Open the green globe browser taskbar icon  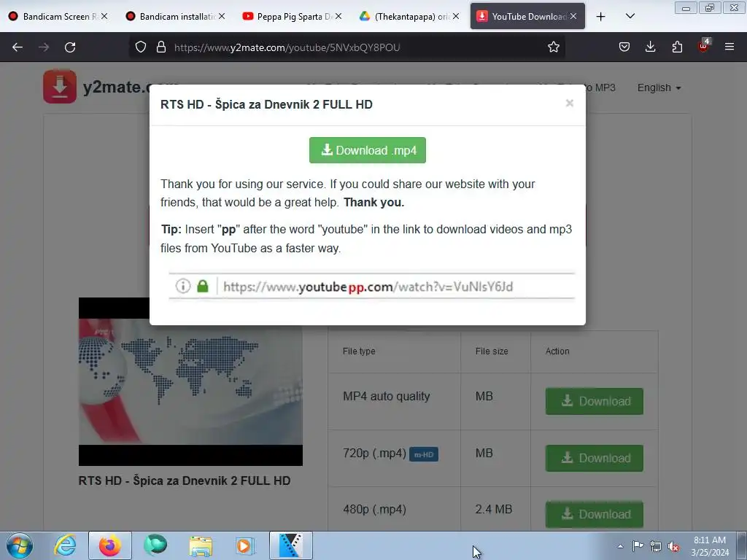(x=155, y=545)
